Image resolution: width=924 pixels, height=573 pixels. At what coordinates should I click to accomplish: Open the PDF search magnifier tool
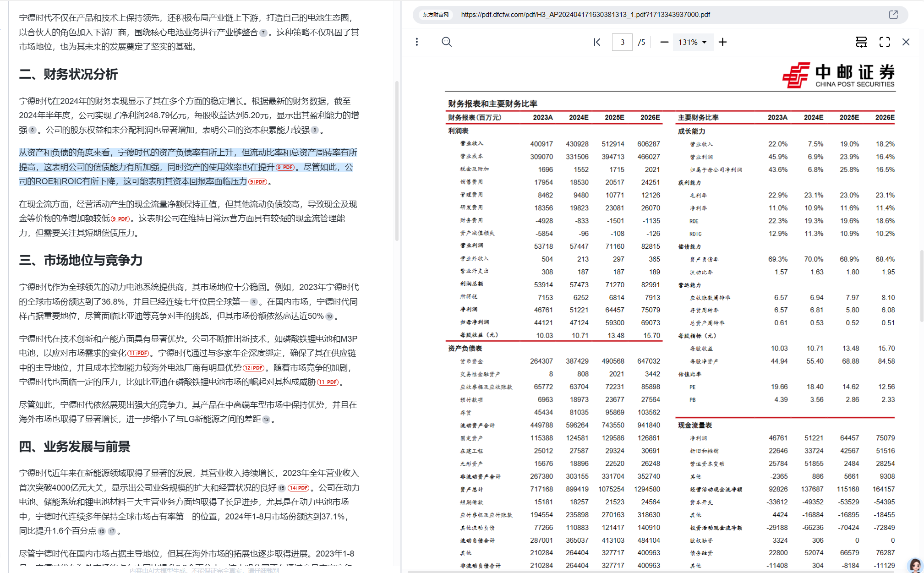[x=447, y=42]
